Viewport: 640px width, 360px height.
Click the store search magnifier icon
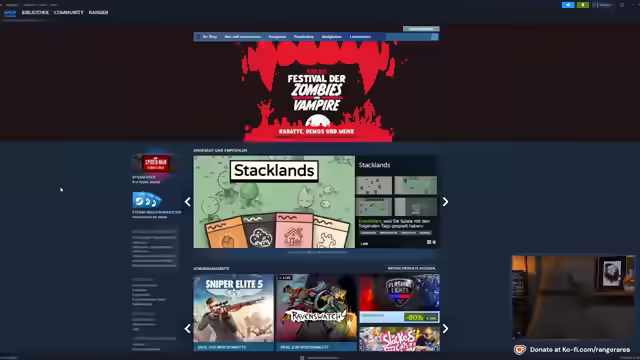[x=435, y=37]
